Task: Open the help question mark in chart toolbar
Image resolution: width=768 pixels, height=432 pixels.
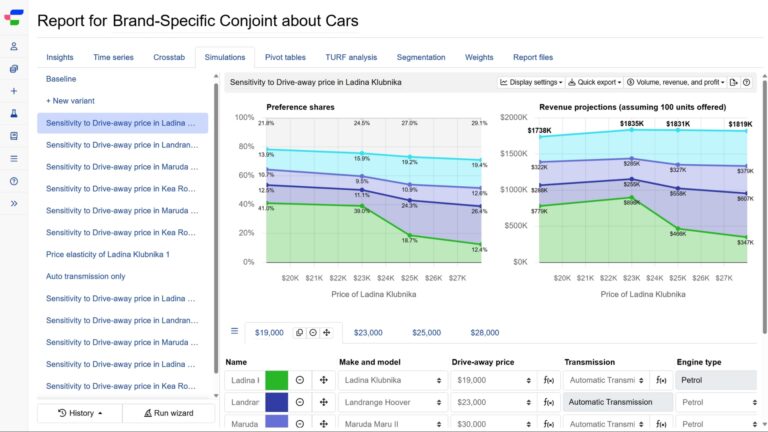Action: [x=746, y=82]
